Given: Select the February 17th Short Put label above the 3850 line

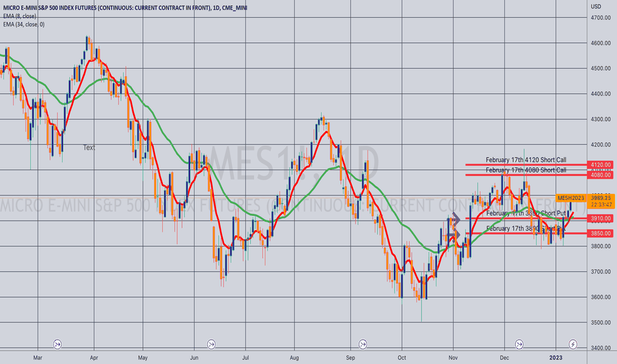Looking at the screenshot, I should (526, 228).
